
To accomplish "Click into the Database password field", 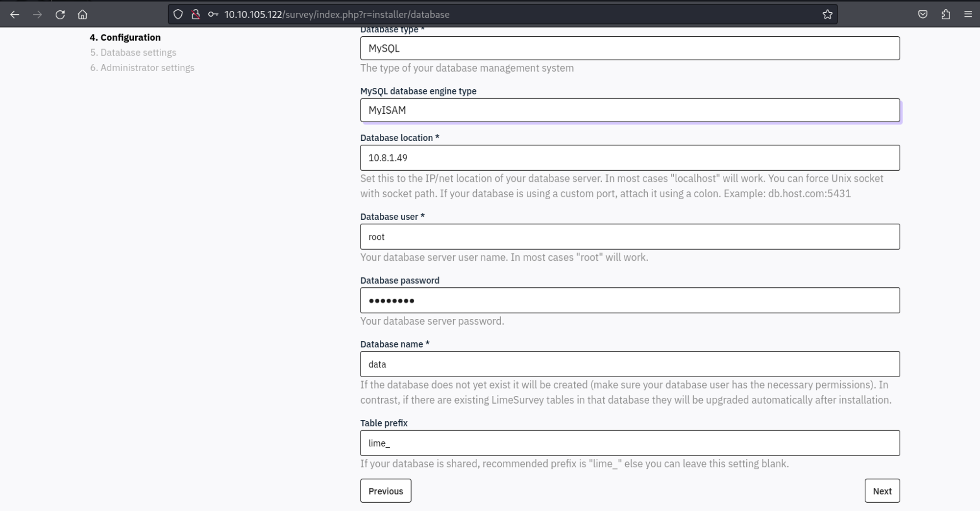I will tap(630, 301).
